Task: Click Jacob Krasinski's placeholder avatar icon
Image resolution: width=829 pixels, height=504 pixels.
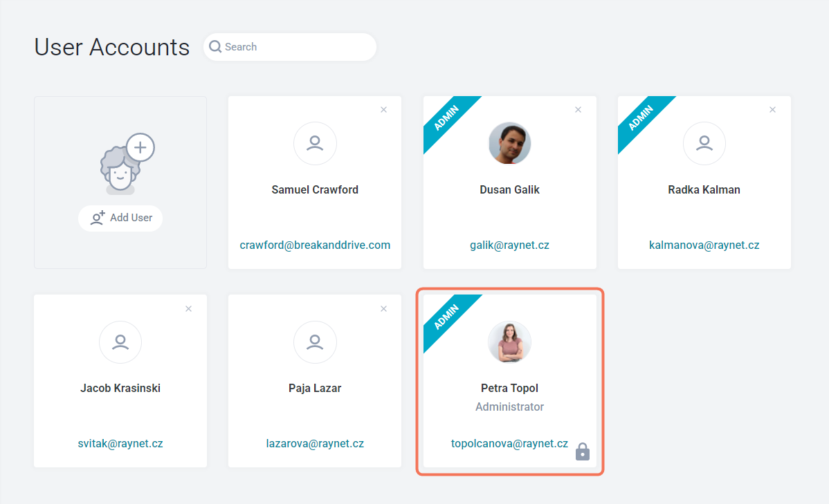Action: pos(120,342)
